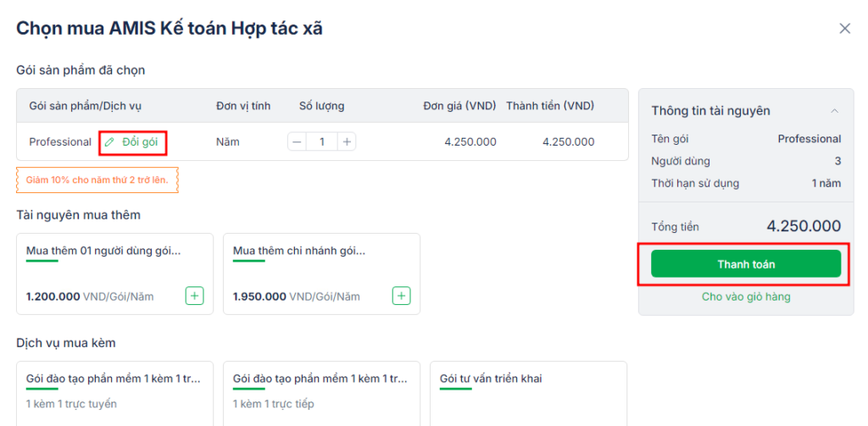
Task: Close the AMIS purchase dialog
Action: click(x=845, y=29)
